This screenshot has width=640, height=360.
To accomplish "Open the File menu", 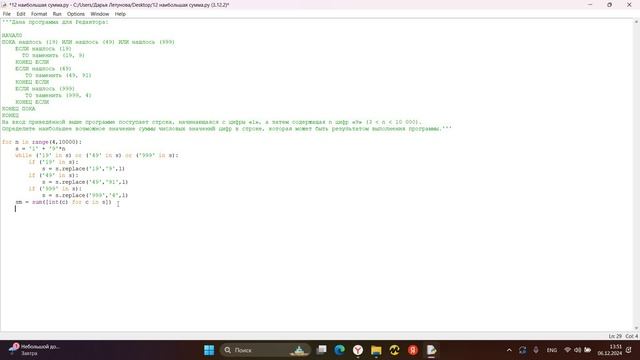I will (x=7, y=14).
